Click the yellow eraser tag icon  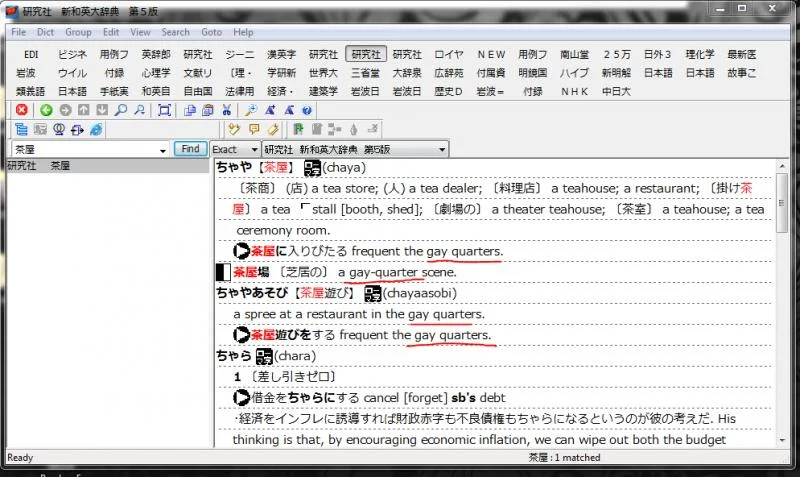click(273, 130)
